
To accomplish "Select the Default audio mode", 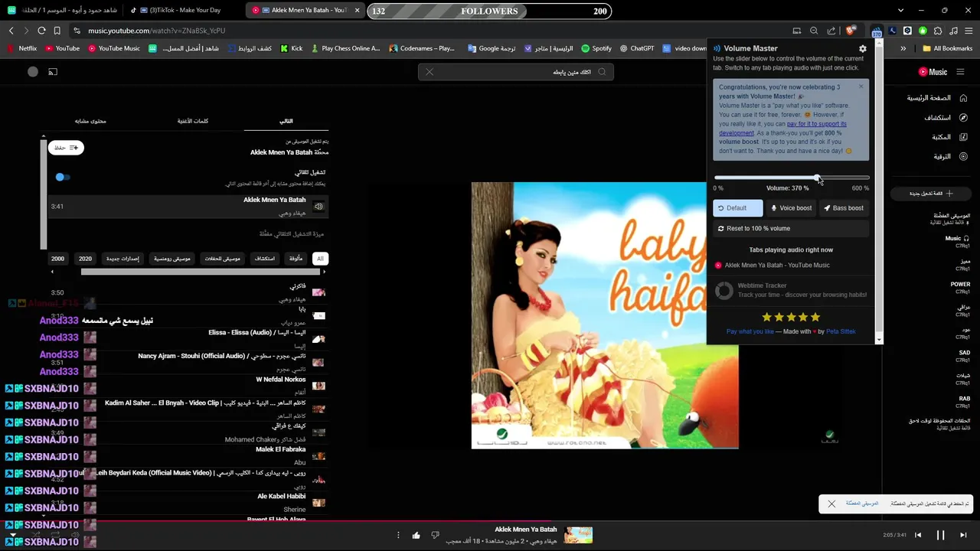I will [x=738, y=208].
